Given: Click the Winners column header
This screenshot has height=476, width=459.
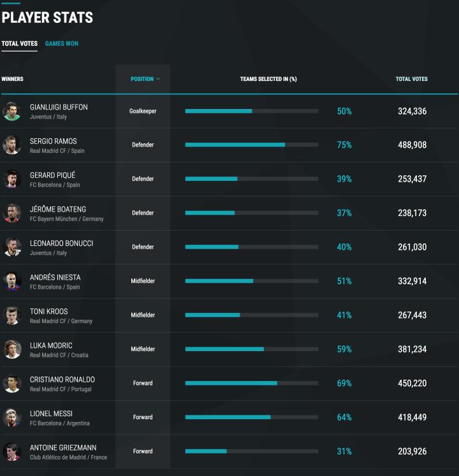Looking at the screenshot, I should coord(13,79).
